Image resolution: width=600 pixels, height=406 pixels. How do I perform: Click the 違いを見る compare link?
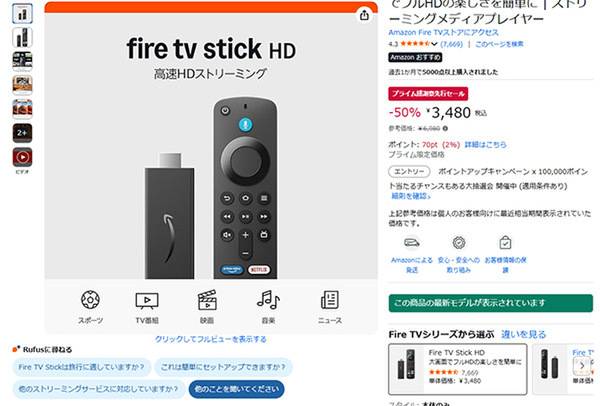523,334
